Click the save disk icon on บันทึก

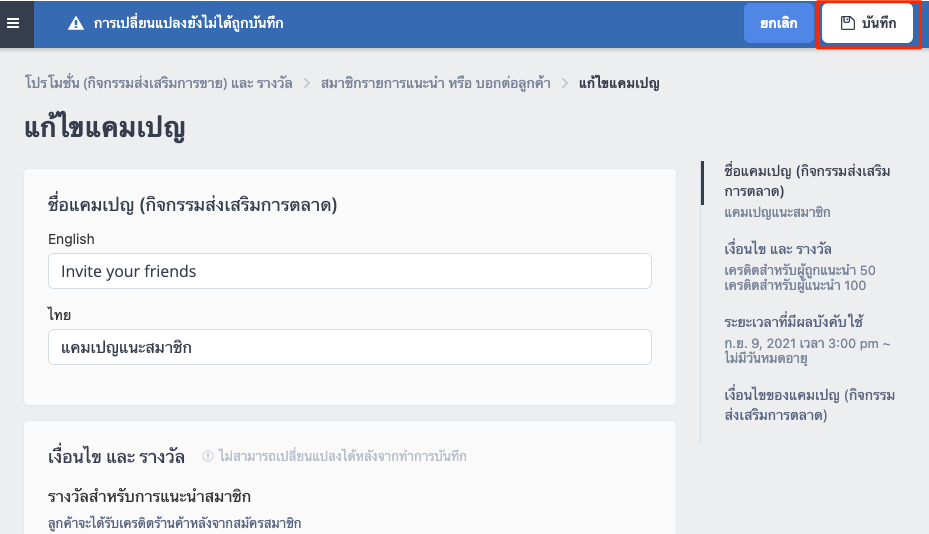[848, 23]
